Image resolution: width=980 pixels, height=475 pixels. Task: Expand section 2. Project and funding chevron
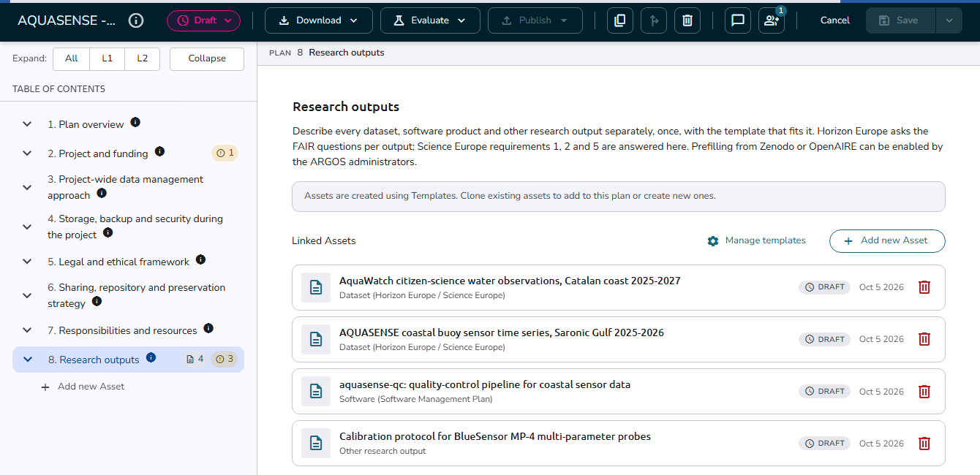tap(27, 153)
